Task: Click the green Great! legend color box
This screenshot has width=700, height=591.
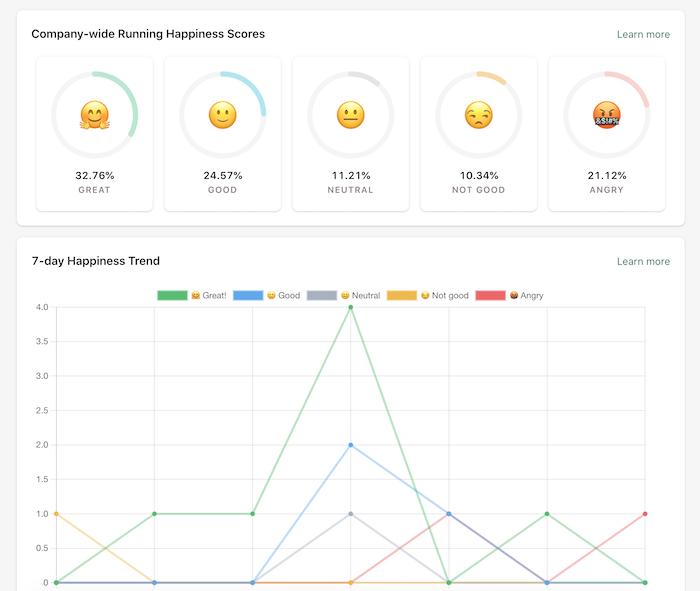Action: [x=172, y=296]
